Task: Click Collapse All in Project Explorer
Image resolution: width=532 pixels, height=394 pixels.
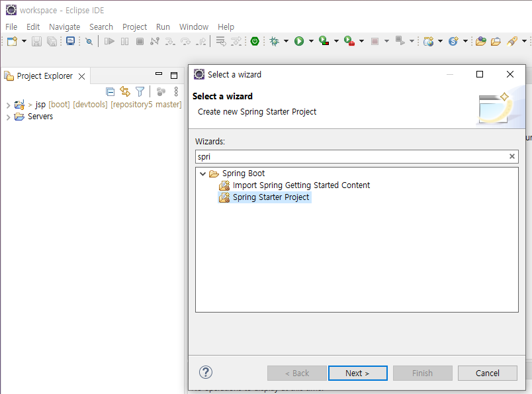Action: [x=110, y=91]
